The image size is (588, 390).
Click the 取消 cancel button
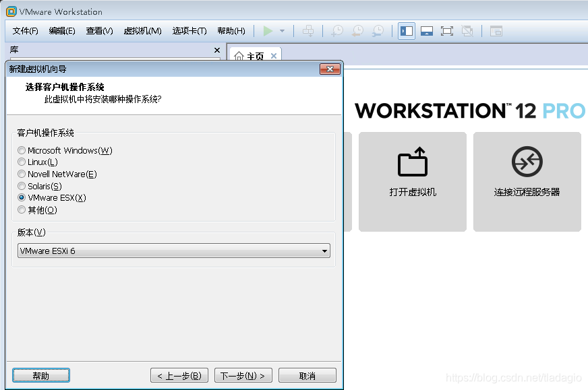pos(307,375)
